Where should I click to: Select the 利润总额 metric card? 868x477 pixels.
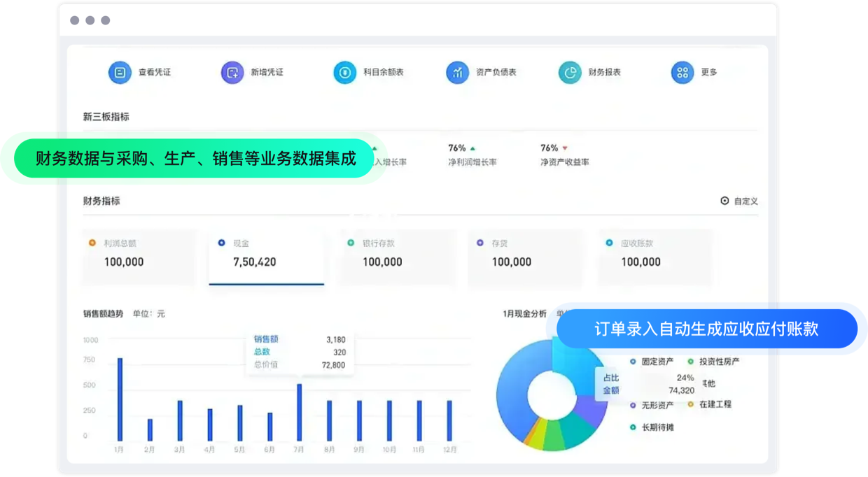(139, 257)
